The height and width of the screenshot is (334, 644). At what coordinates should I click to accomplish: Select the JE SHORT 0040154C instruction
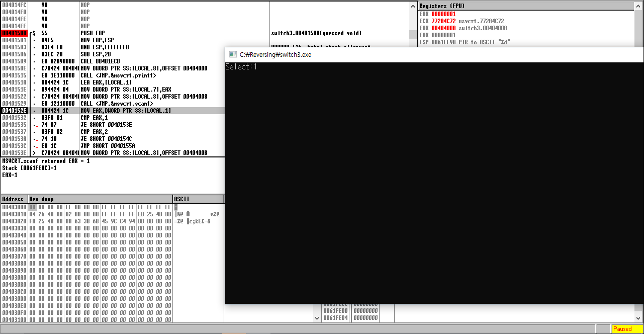tap(106, 139)
